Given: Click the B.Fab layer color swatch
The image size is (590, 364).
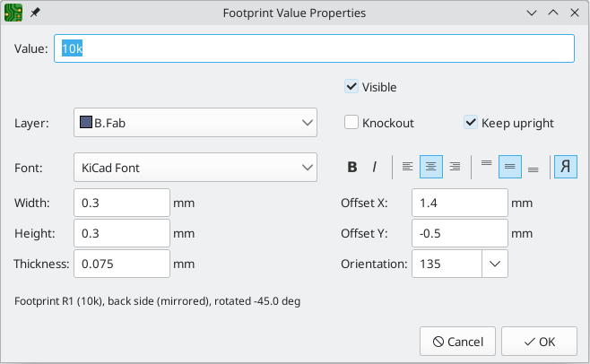Looking at the screenshot, I should pos(86,123).
